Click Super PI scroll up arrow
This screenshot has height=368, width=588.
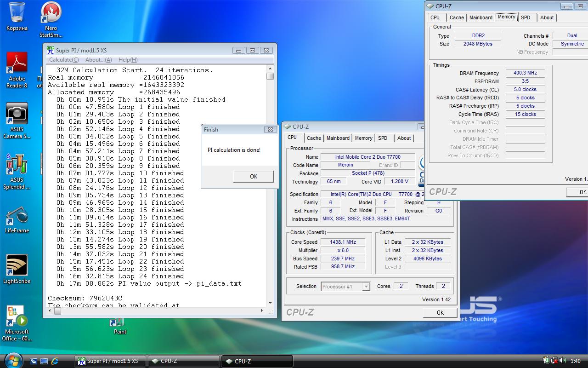coord(270,69)
